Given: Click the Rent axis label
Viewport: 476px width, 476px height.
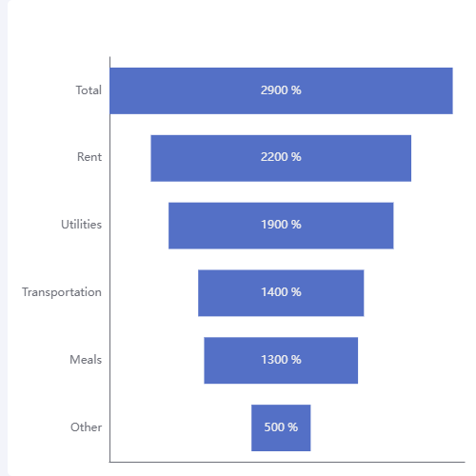Looking at the screenshot, I should 89,157.
